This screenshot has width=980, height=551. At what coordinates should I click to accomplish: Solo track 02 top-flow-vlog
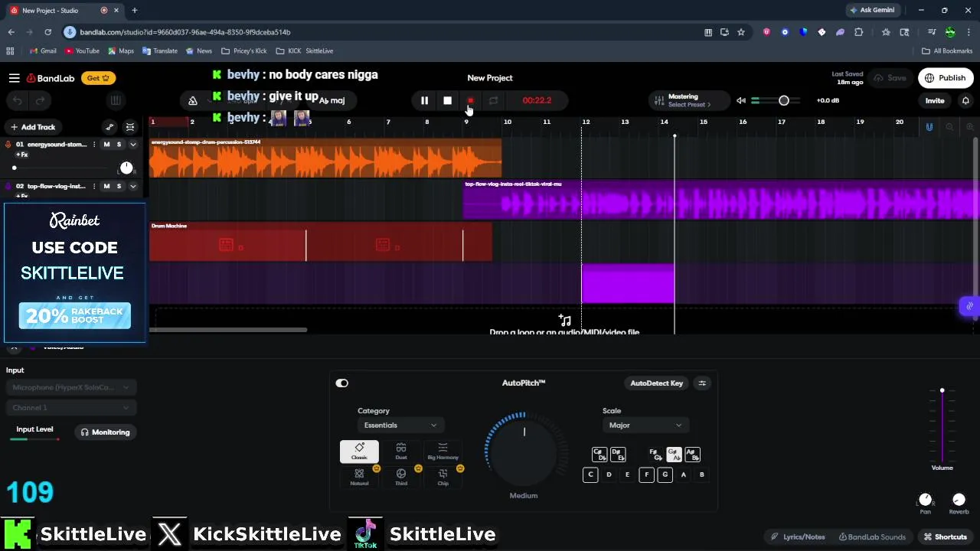[x=119, y=186]
